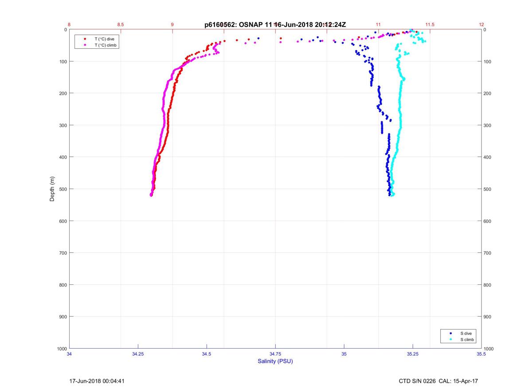The width and height of the screenshot is (532, 392).
Task: Click red temperature tick label 11.5
Action: [x=430, y=25]
